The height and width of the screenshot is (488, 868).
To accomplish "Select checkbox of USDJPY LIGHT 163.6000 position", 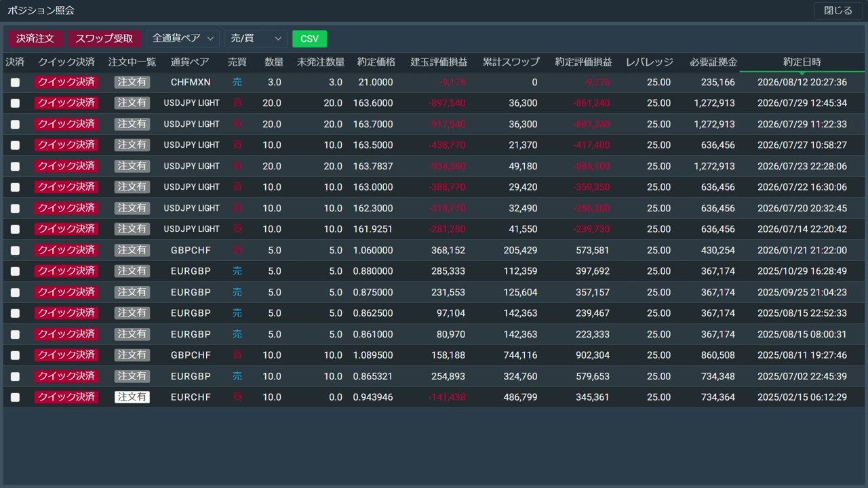I will [15, 104].
